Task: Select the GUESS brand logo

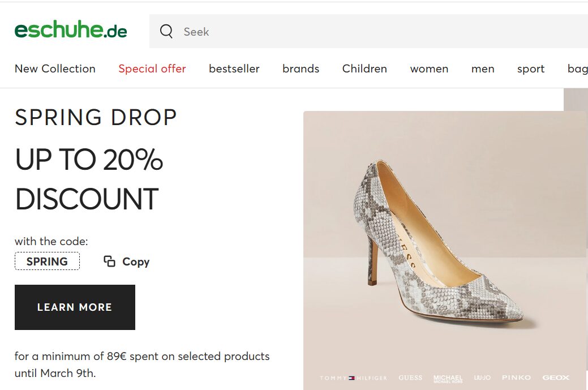Action: (410, 378)
